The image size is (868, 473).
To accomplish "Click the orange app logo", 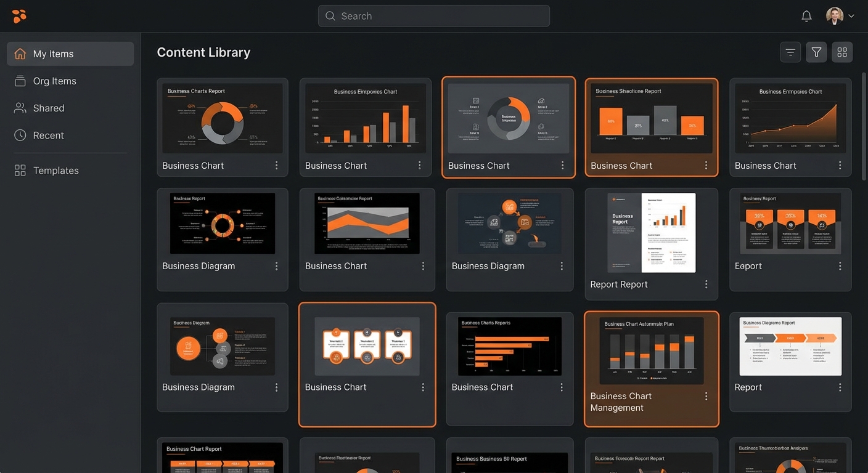I will [x=19, y=16].
